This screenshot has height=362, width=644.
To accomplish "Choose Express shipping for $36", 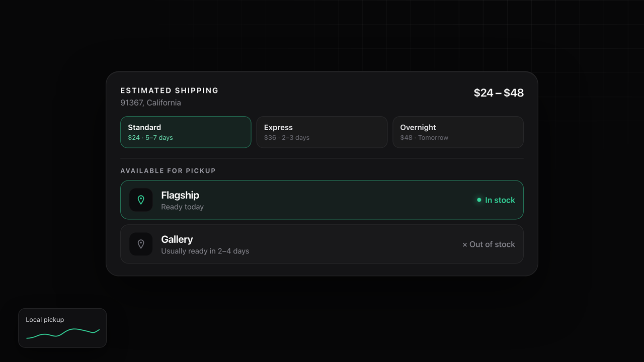I will point(322,132).
